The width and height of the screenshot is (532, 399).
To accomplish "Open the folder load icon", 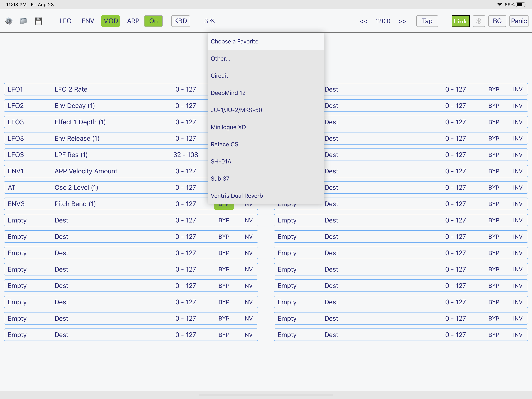I will point(24,21).
